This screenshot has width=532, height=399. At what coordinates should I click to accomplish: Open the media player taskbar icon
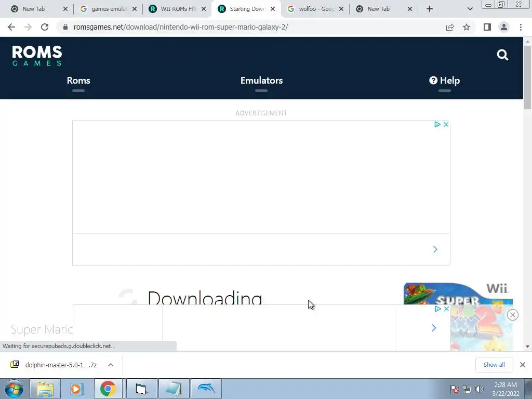click(77, 389)
